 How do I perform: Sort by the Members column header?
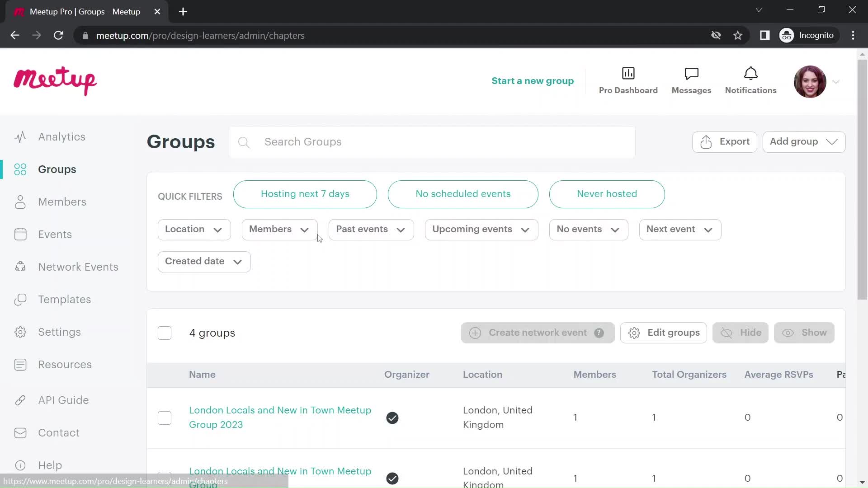click(594, 375)
